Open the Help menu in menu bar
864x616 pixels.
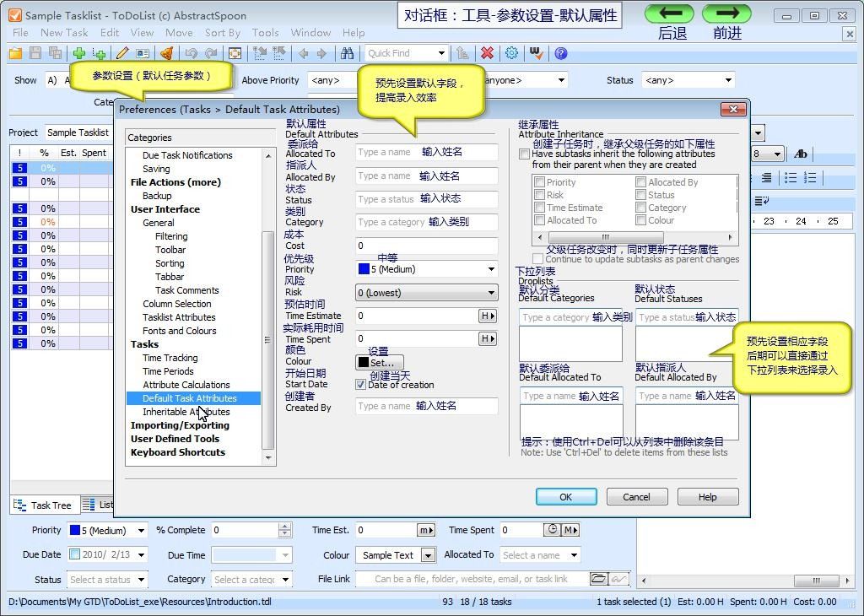[354, 33]
